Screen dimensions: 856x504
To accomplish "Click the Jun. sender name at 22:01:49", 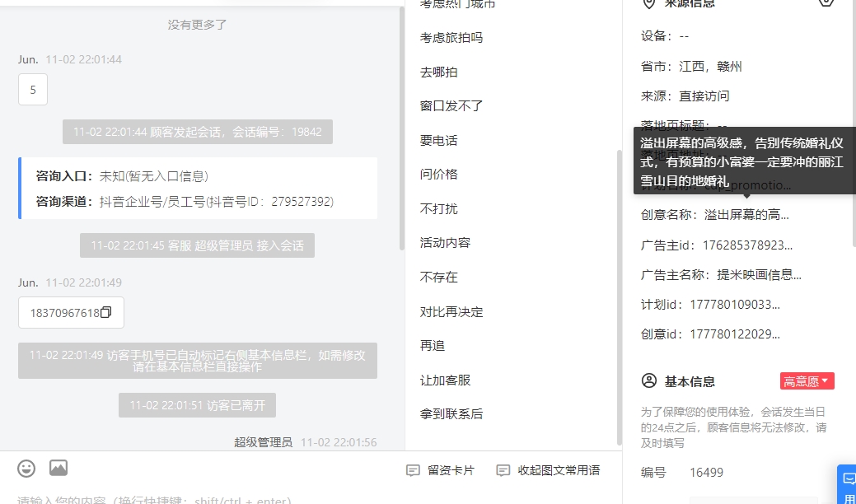I will pyautogui.click(x=28, y=282).
